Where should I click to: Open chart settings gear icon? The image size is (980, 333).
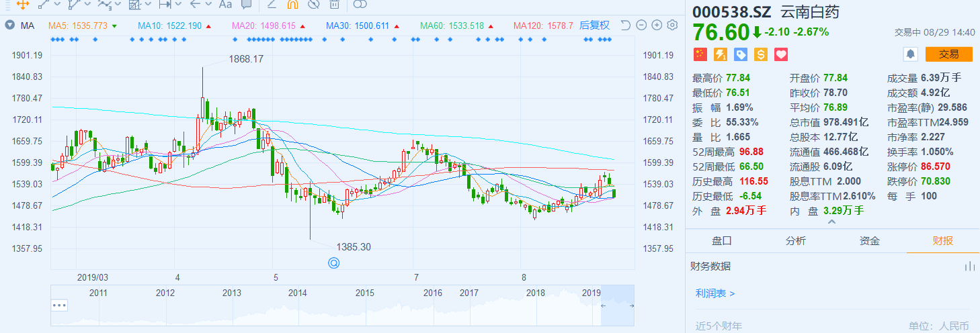[672, 26]
